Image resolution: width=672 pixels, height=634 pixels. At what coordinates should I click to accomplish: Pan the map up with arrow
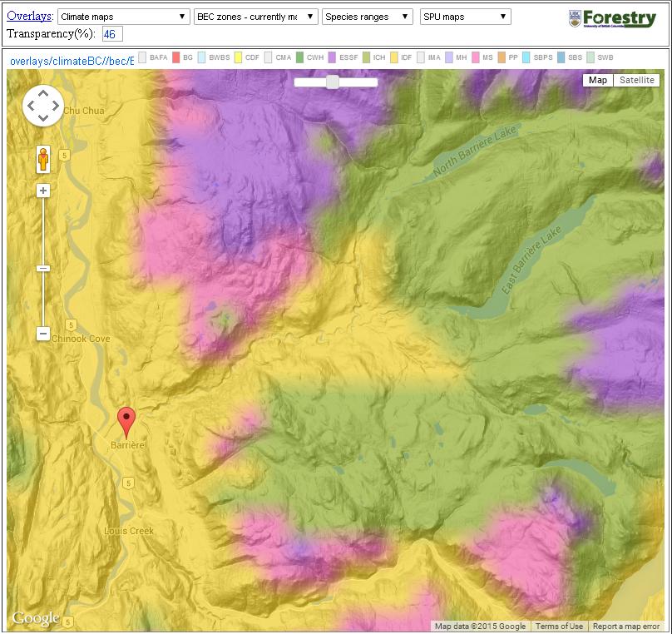point(43,92)
